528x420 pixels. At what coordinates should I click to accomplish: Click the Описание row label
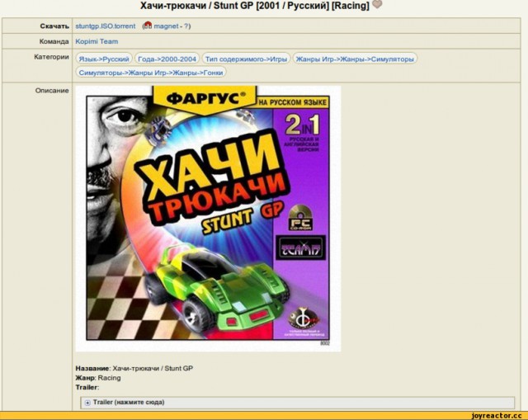pyautogui.click(x=52, y=90)
